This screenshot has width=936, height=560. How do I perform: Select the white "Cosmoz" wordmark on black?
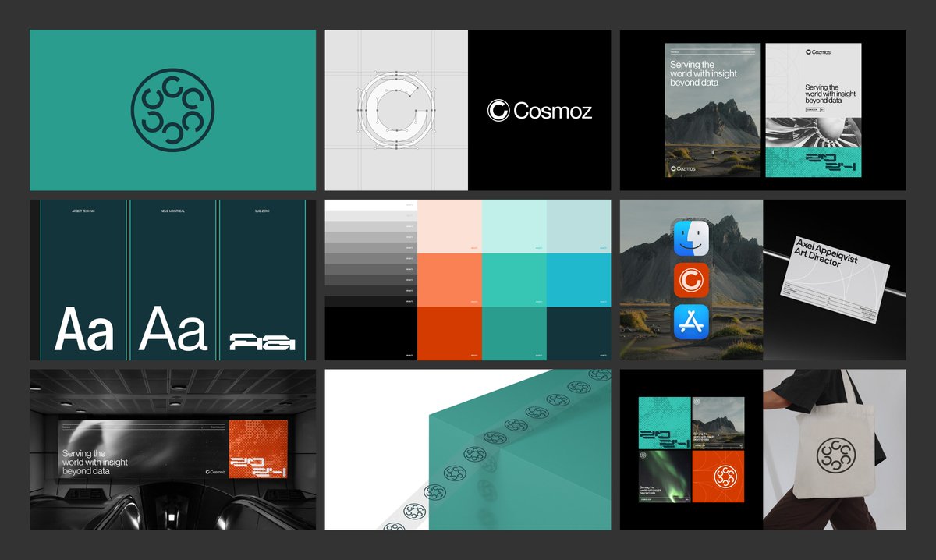tap(553, 111)
